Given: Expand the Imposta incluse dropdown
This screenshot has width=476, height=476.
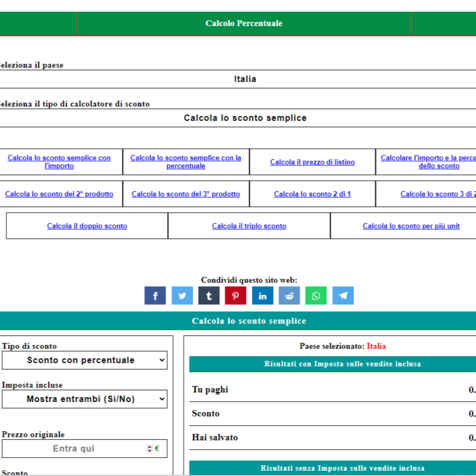Looking at the screenshot, I should [84, 399].
